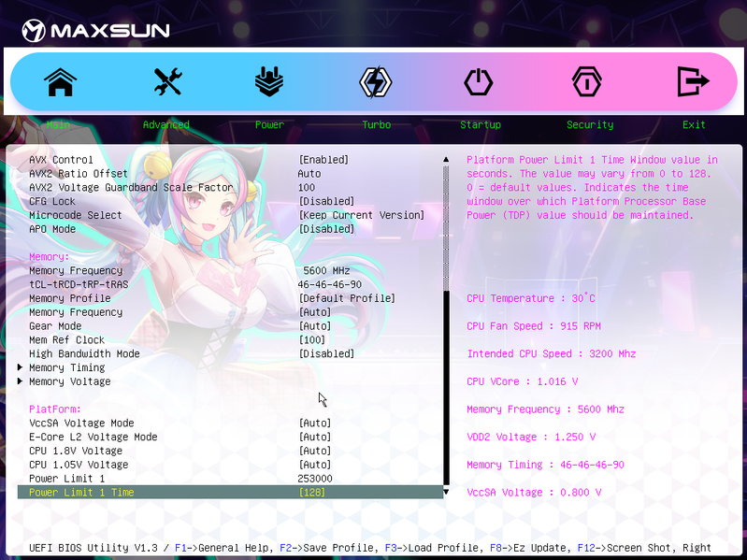Switch to the Security tab label
747x560 pixels.
[x=590, y=124]
